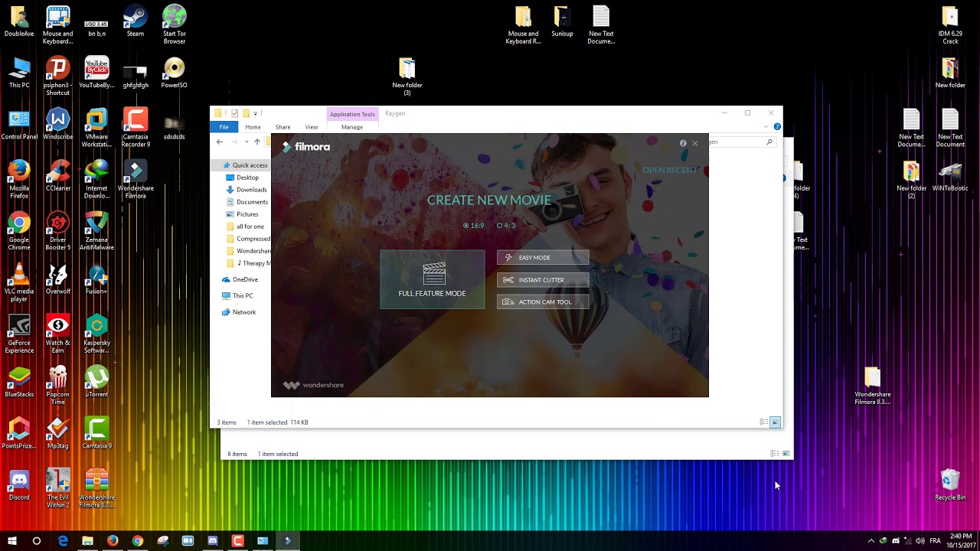This screenshot has height=551, width=980.
Task: Open the taskbar clock and date
Action: 959,540
